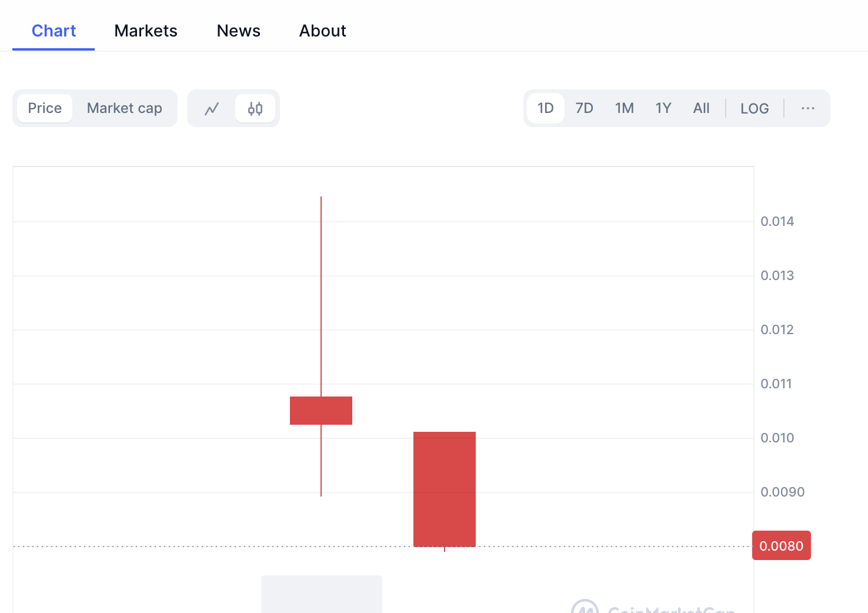868x613 pixels.
Task: Switch to the About tab
Action: (x=322, y=31)
